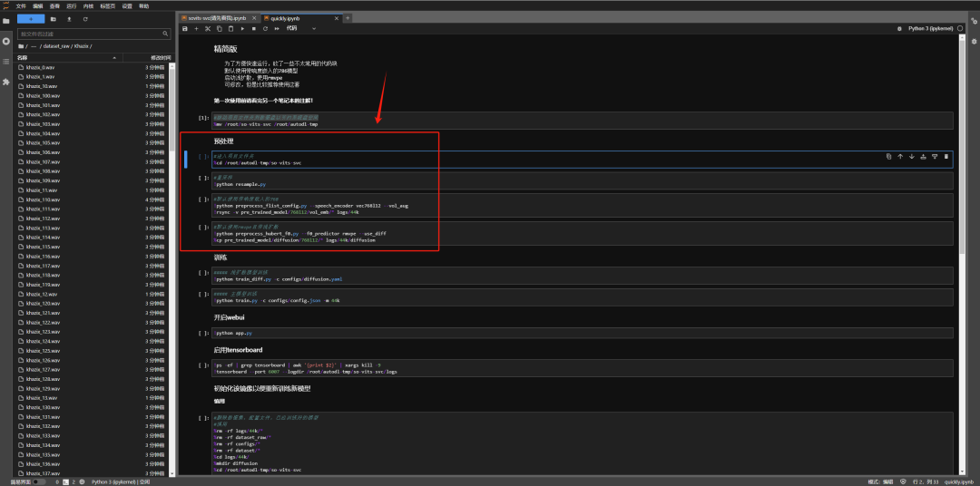Insert a cell below the active cell
The image size is (980, 486).
[935, 157]
